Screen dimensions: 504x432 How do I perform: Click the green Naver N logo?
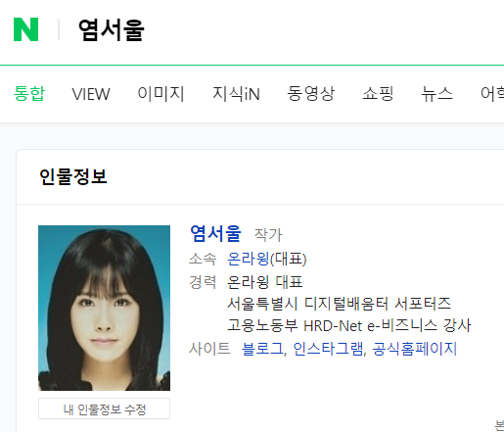coord(25,29)
